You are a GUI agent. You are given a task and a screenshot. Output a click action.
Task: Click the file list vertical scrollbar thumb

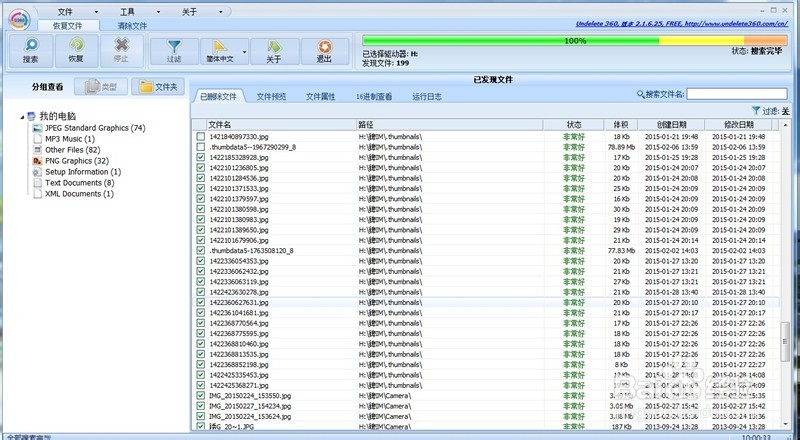[785, 341]
